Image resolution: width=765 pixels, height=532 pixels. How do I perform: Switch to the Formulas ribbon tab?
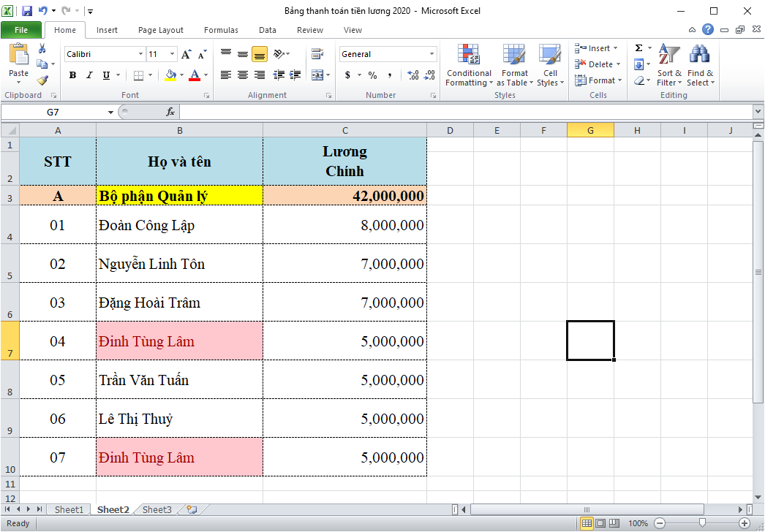[221, 30]
